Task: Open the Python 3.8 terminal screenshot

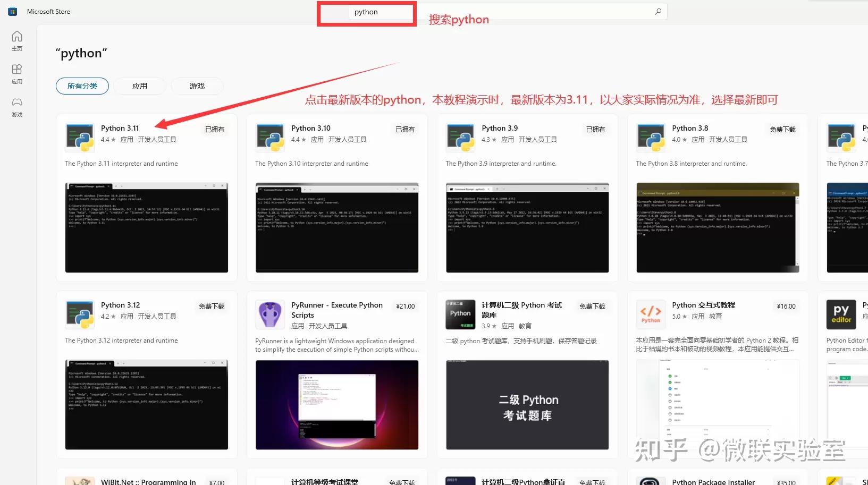Action: pos(718,227)
